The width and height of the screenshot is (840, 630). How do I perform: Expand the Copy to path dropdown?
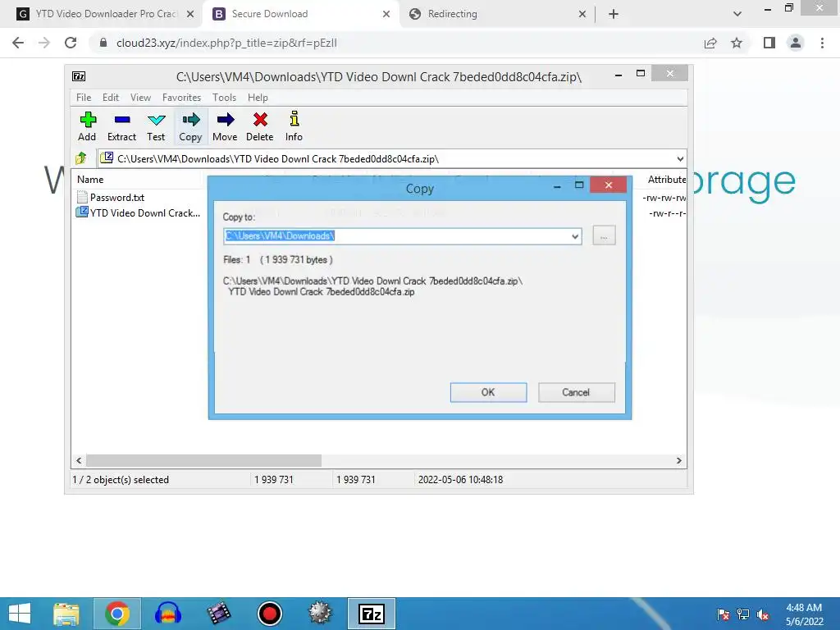click(x=575, y=236)
